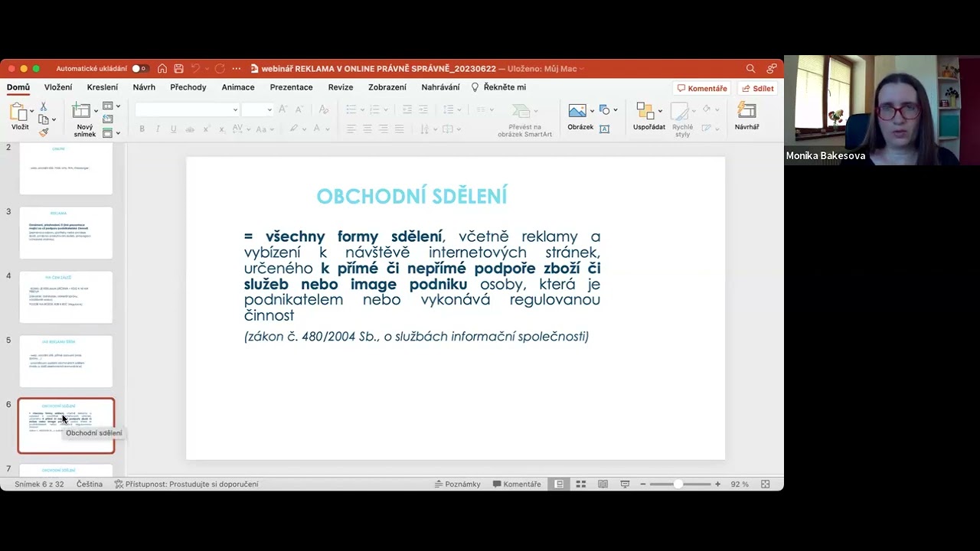Click the Čeština language indicator
The height and width of the screenshot is (551, 980).
[x=90, y=484]
